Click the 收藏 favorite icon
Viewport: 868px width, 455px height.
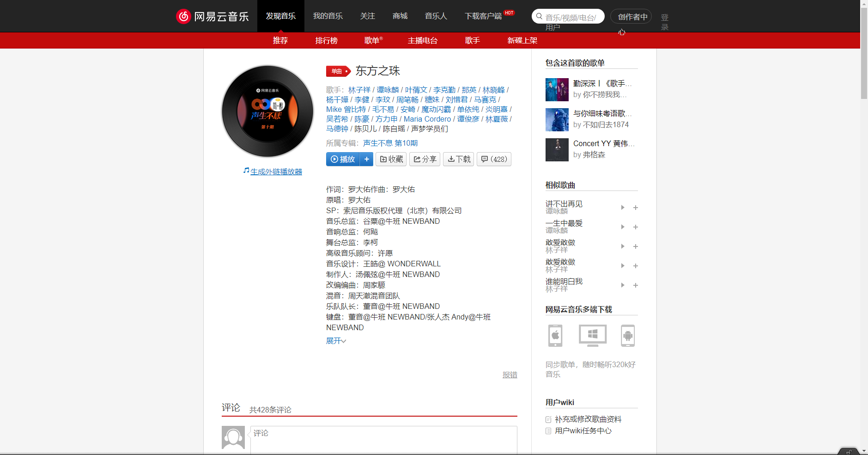tap(391, 159)
